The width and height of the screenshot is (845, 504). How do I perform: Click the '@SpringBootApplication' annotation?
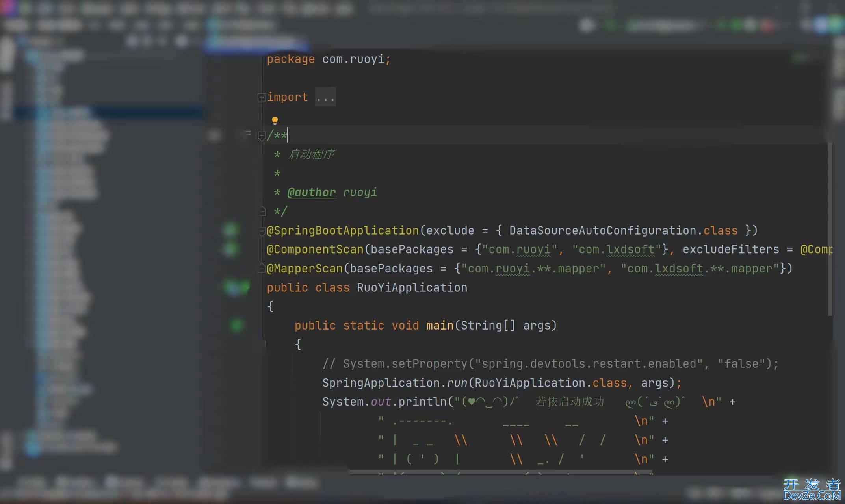pos(343,231)
